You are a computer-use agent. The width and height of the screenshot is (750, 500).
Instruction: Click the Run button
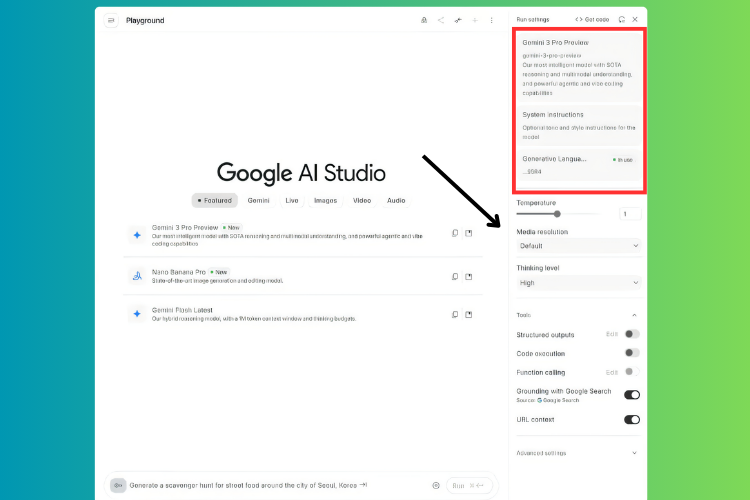tap(469, 485)
